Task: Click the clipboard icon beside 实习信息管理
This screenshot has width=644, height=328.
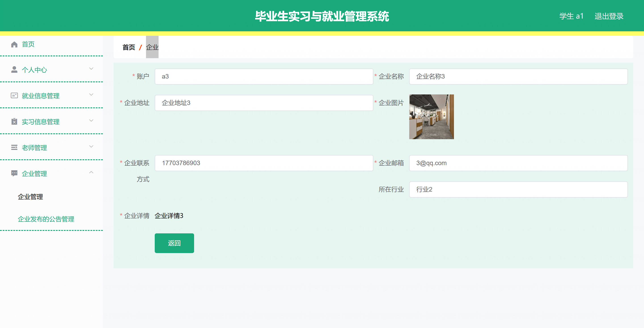Action: tap(14, 121)
